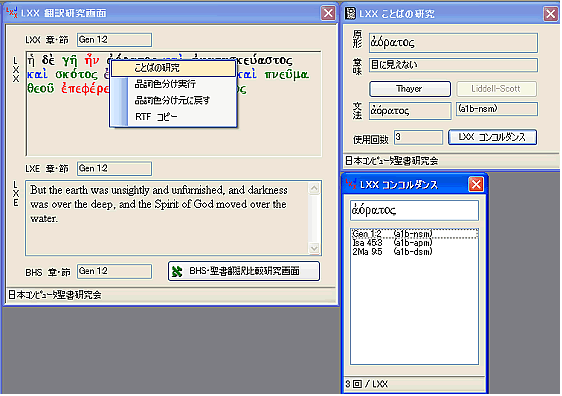The width and height of the screenshot is (562, 396).
Task: Open BHS-聖書翻訳比較研究画面 button
Action: (244, 271)
